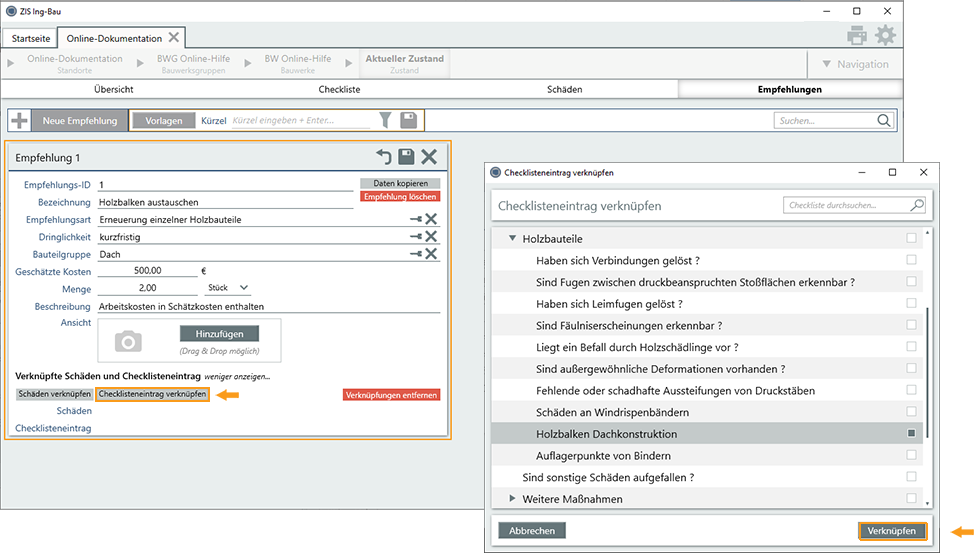Viewport: 979px width, 553px height.
Task: Tick checkbox for Schäden an Windrispenbändern
Action: coord(911,412)
